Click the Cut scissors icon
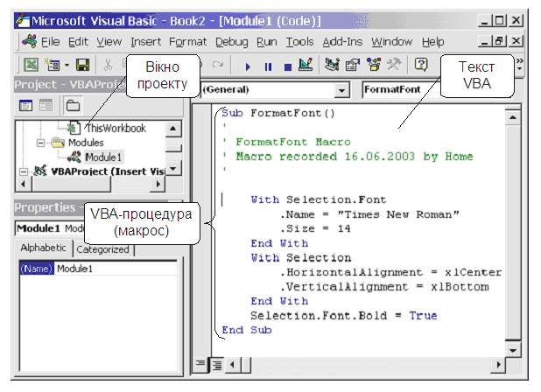 108,65
